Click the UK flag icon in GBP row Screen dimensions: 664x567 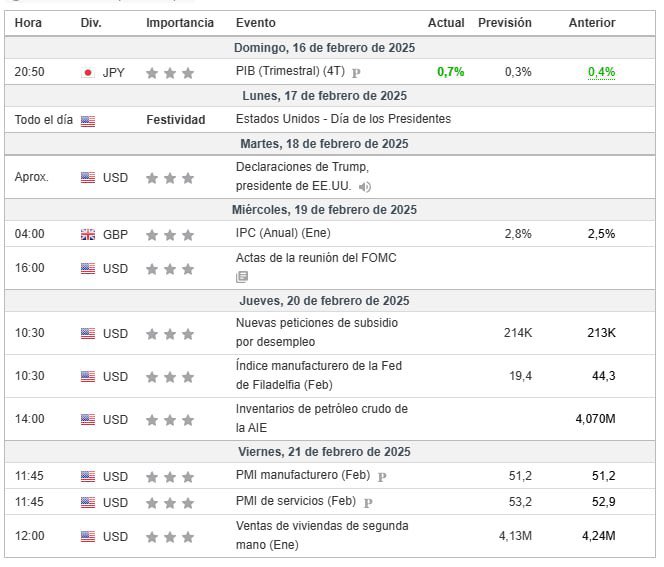pyautogui.click(x=88, y=235)
